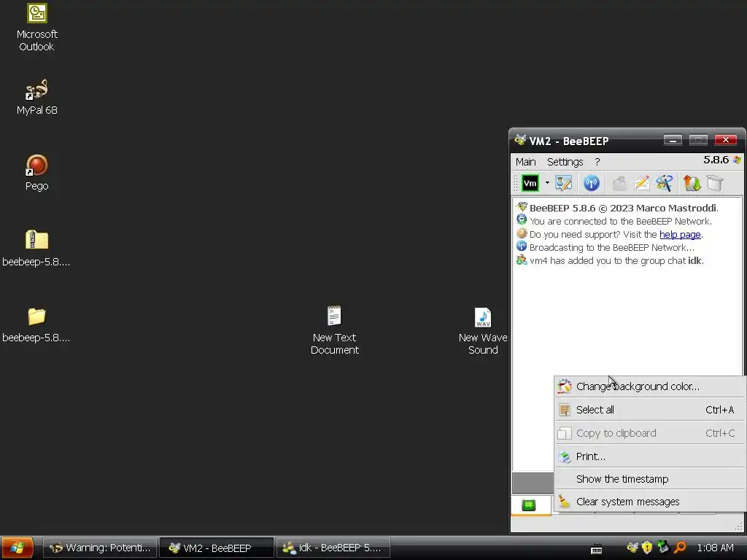Click the blue broadcast antenna icon
This screenshot has width=747, height=560.
pos(591,183)
